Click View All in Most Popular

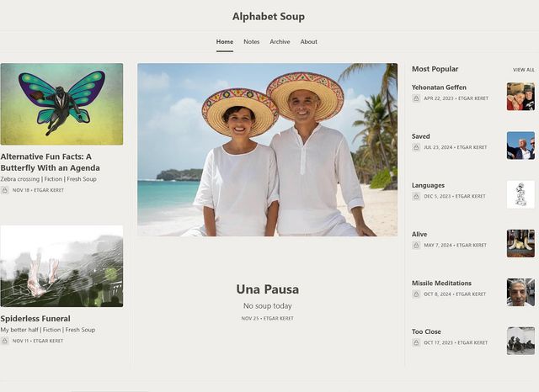523,70
